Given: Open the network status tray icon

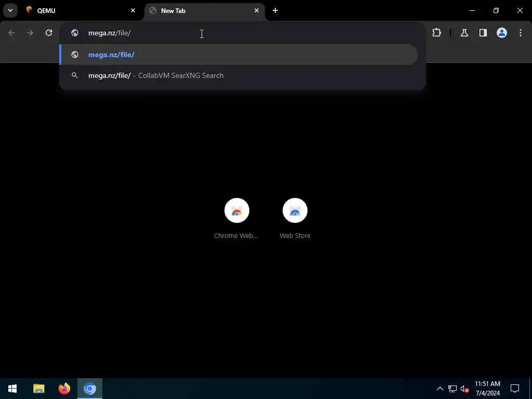Looking at the screenshot, I should coord(453,389).
